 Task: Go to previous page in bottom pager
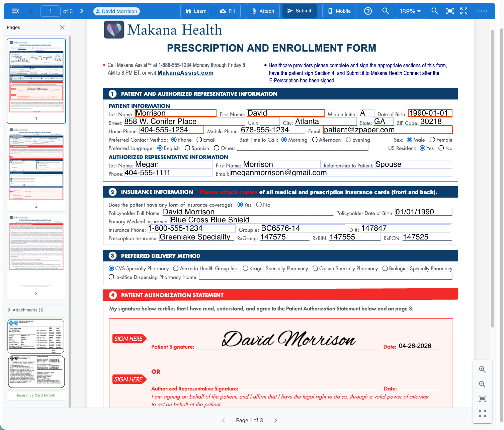coord(224,420)
